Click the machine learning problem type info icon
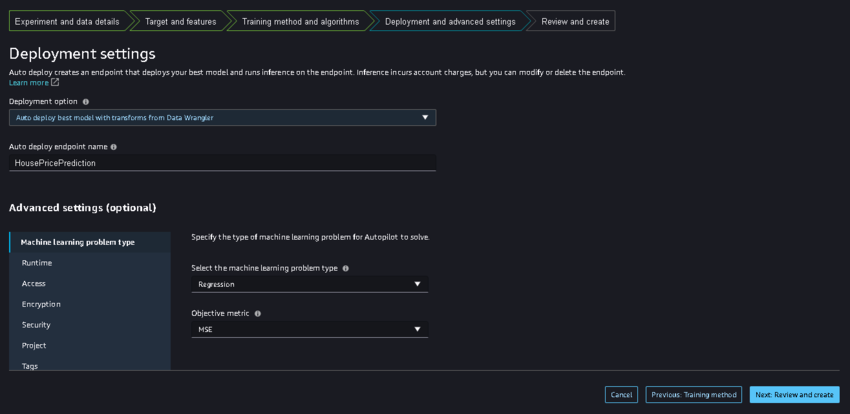 (x=346, y=268)
